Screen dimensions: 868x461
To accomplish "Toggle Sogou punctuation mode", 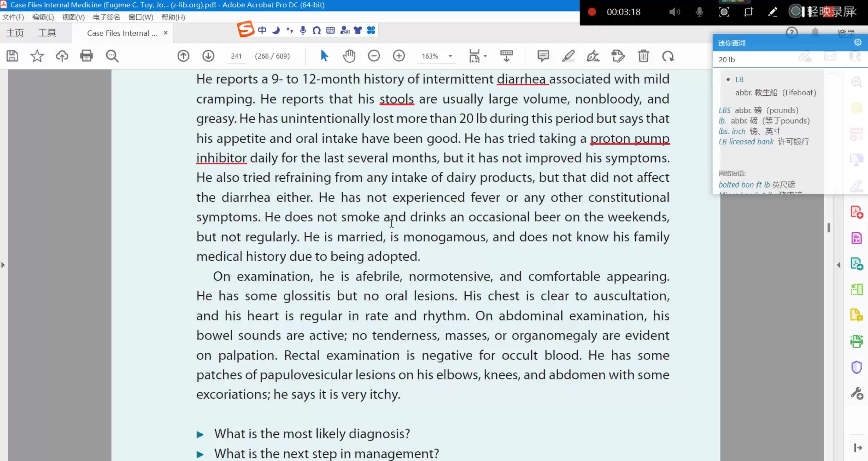I will coord(289,30).
